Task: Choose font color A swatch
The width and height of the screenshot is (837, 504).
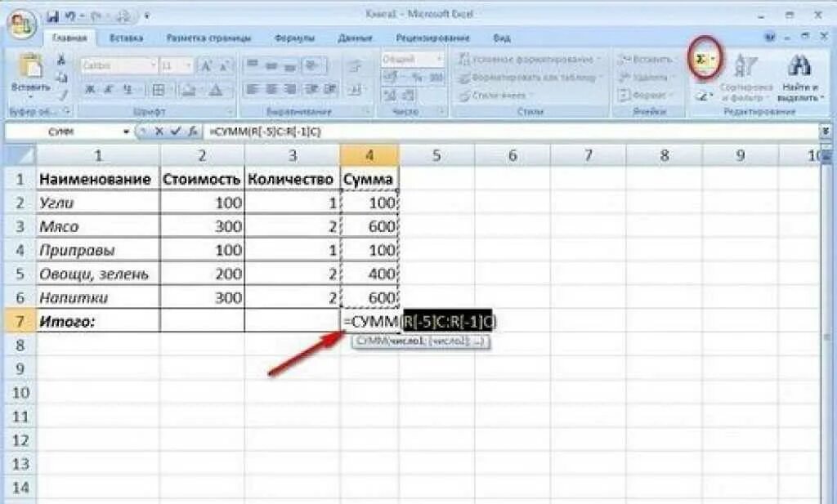Action: click(215, 90)
